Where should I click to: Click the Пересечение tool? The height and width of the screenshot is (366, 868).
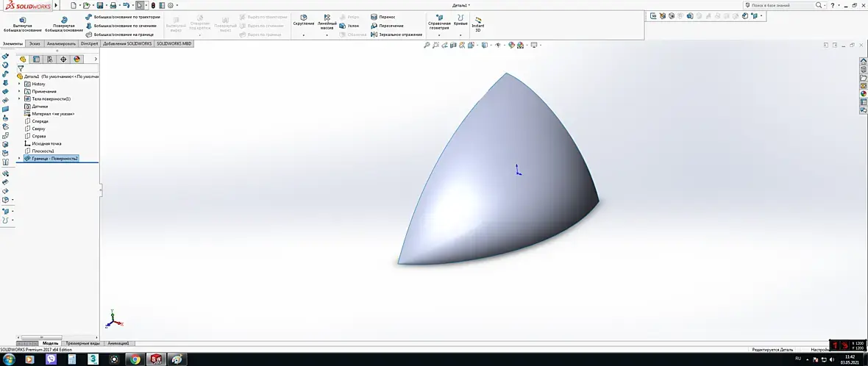[x=387, y=26]
